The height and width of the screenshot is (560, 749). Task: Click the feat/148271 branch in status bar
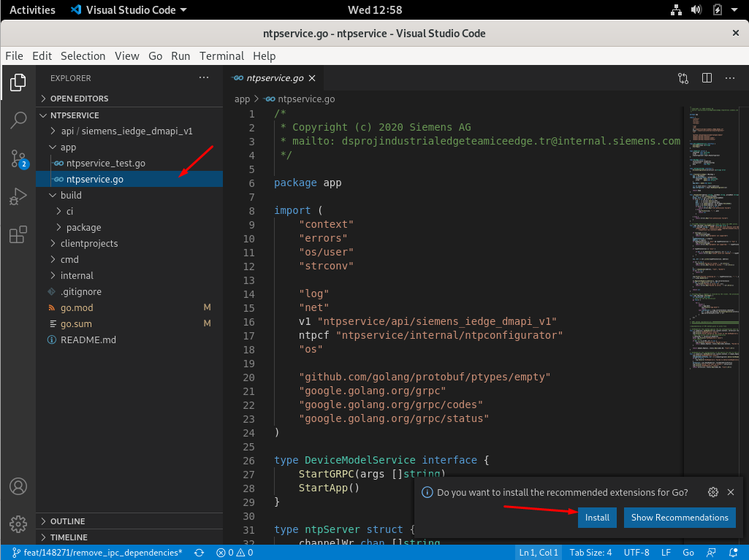click(x=98, y=553)
